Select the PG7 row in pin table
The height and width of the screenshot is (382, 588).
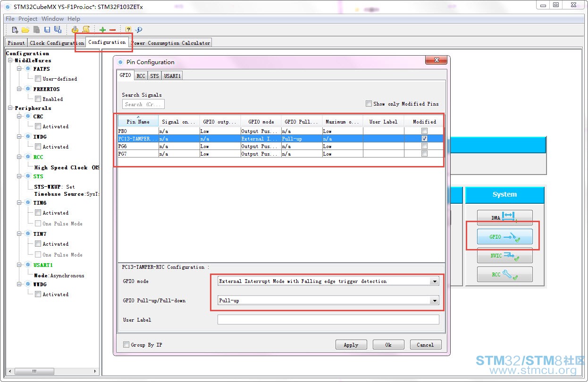pos(280,154)
